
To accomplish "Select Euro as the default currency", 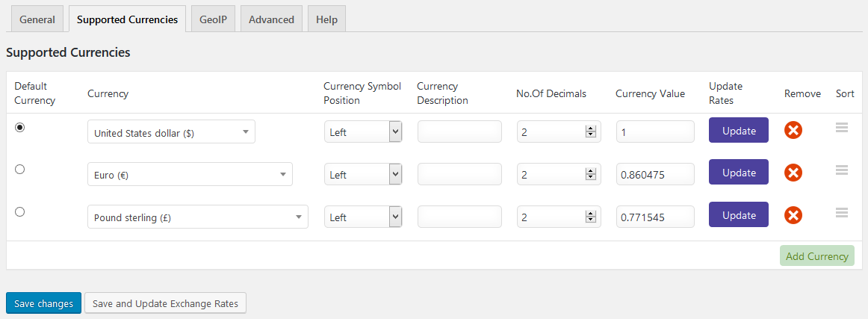I will click(x=20, y=170).
